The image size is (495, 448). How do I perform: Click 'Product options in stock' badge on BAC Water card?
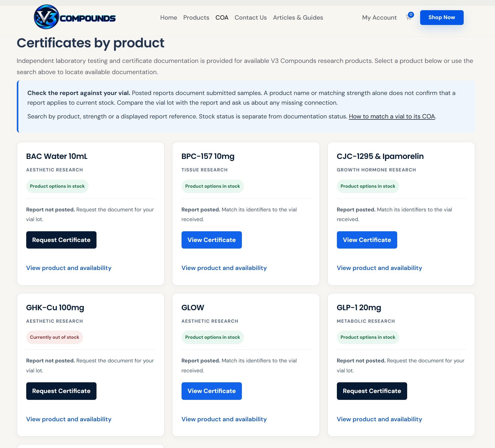coord(57,186)
